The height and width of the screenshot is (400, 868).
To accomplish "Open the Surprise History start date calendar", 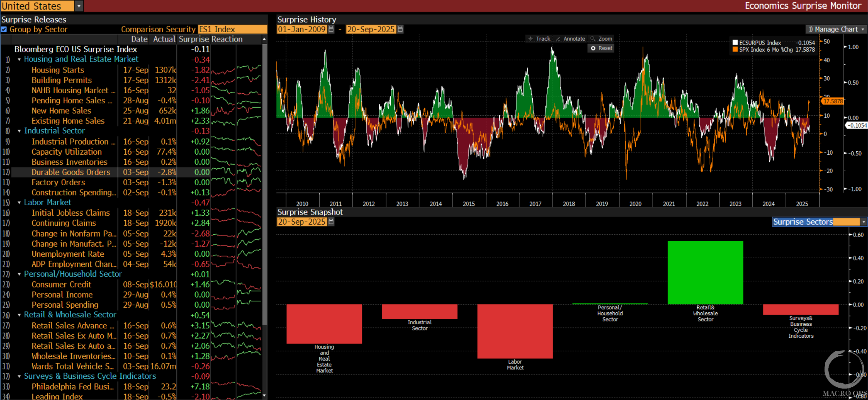I will (331, 29).
